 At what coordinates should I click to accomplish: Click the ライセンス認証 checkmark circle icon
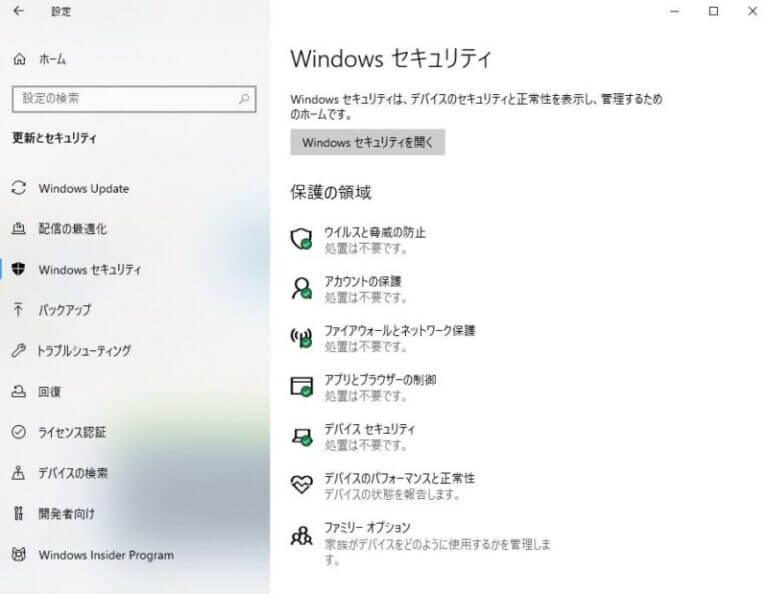[19, 432]
